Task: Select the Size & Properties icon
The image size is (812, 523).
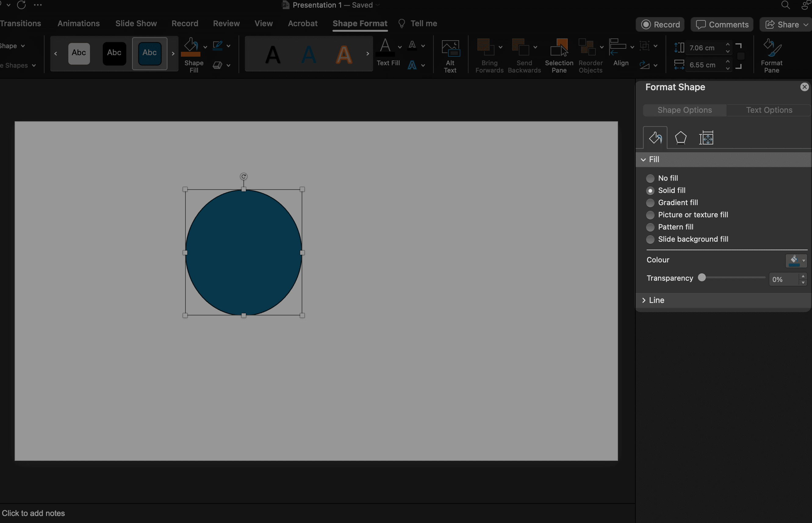Action: coord(706,138)
